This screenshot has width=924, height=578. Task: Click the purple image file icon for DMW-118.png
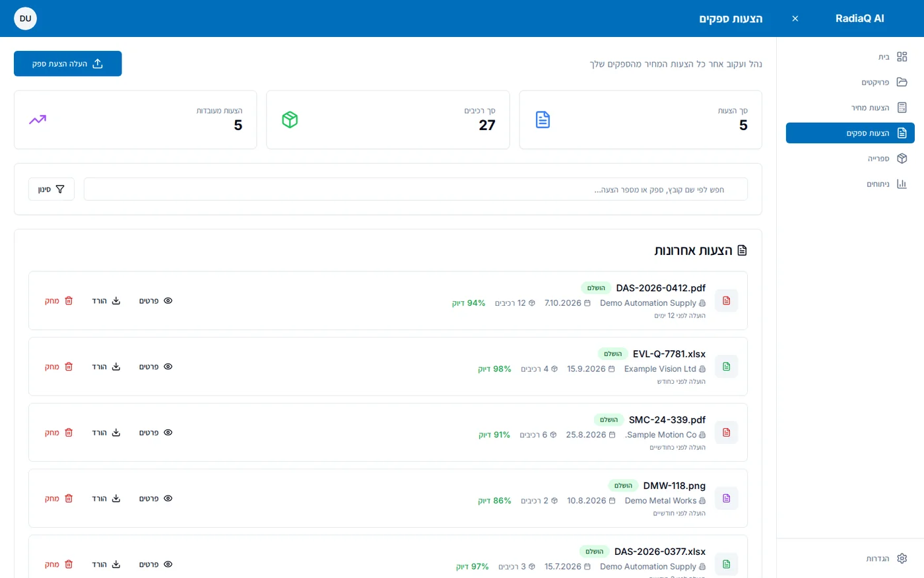tap(726, 499)
